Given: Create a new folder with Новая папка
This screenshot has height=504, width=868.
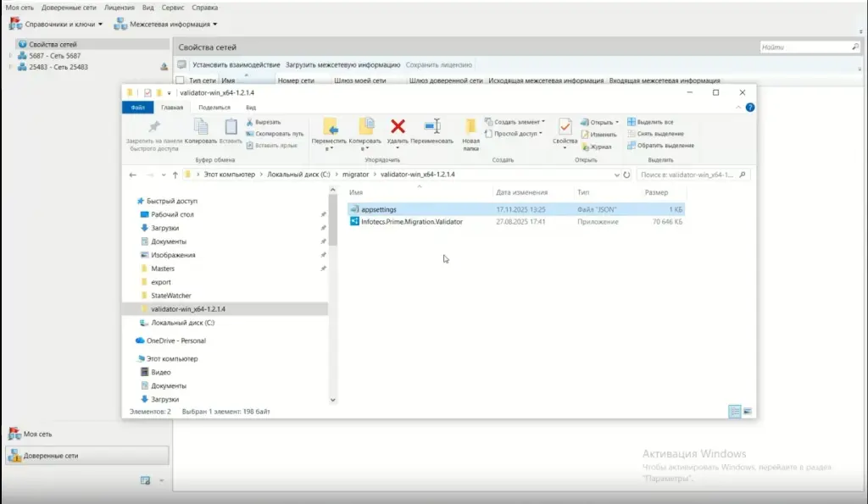Looking at the screenshot, I should pyautogui.click(x=471, y=128).
